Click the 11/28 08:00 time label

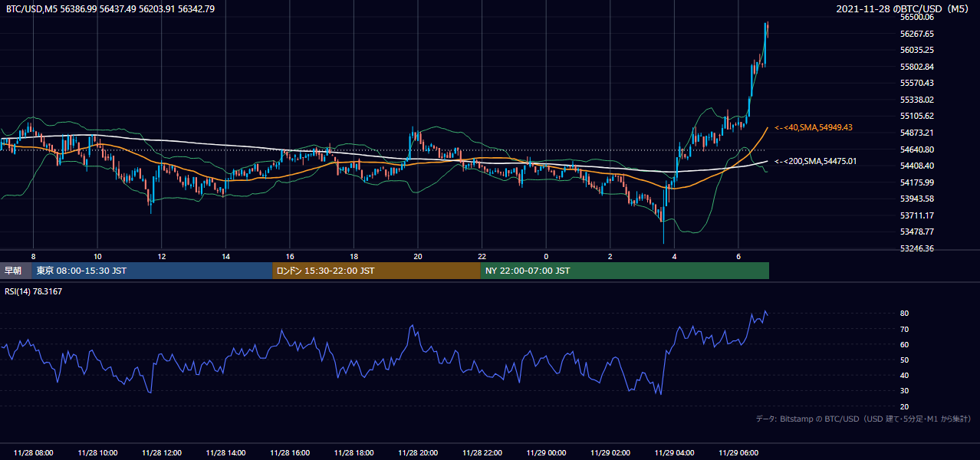(33, 453)
